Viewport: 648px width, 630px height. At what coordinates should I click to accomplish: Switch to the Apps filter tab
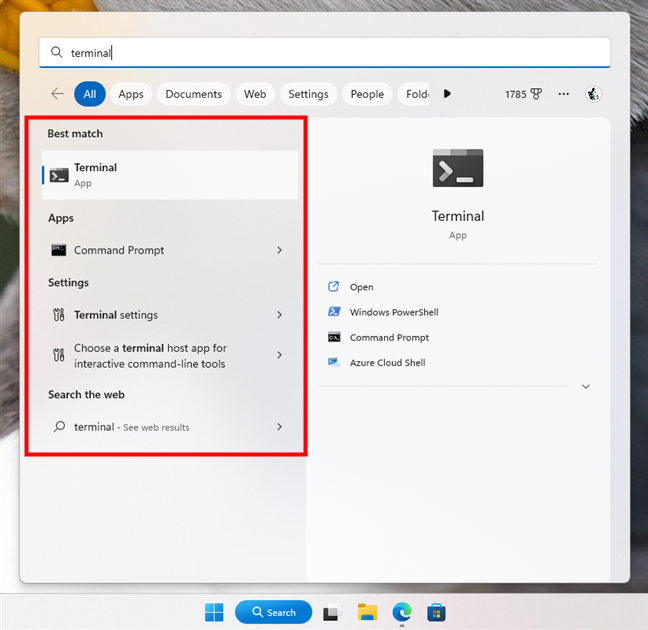131,94
